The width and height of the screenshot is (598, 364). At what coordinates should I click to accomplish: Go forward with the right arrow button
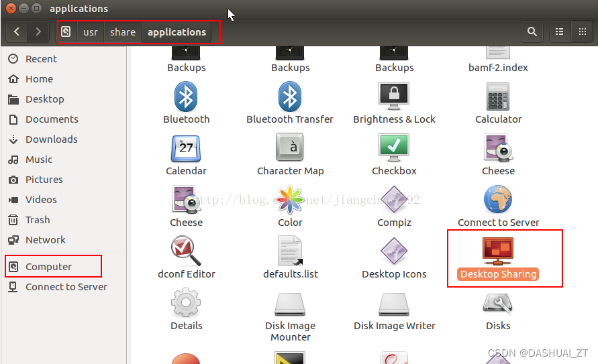click(38, 32)
